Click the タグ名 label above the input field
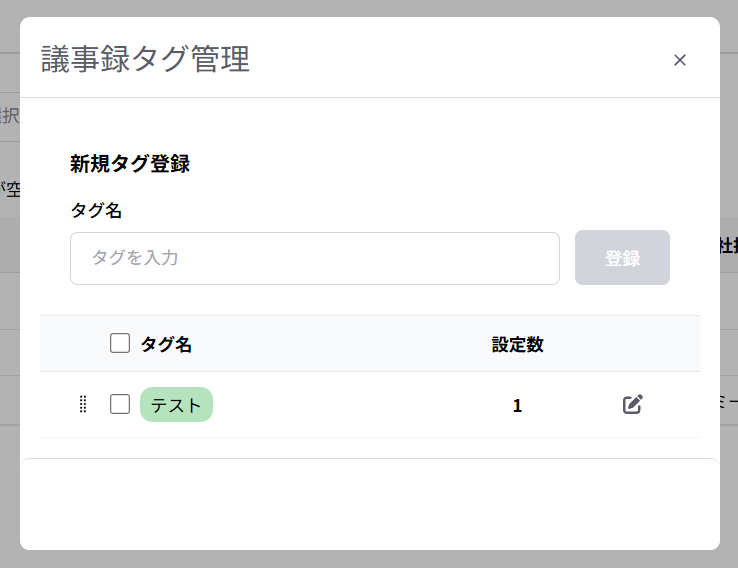 click(96, 210)
